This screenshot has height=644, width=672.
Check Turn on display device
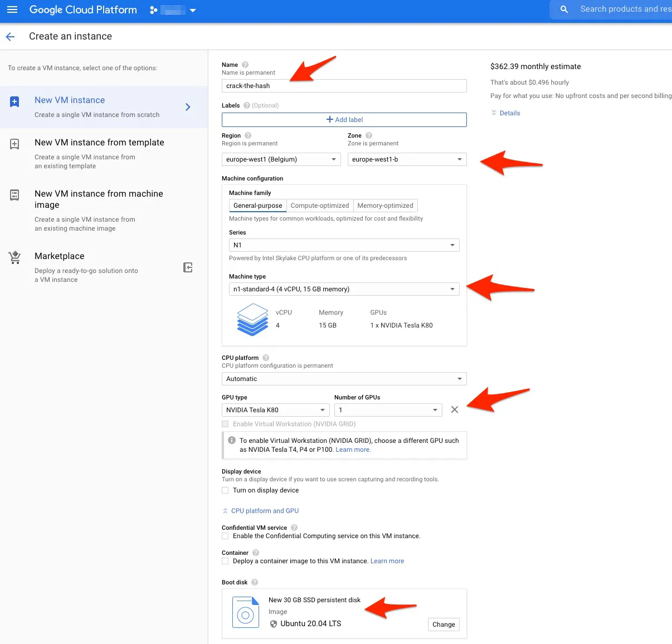coord(225,490)
